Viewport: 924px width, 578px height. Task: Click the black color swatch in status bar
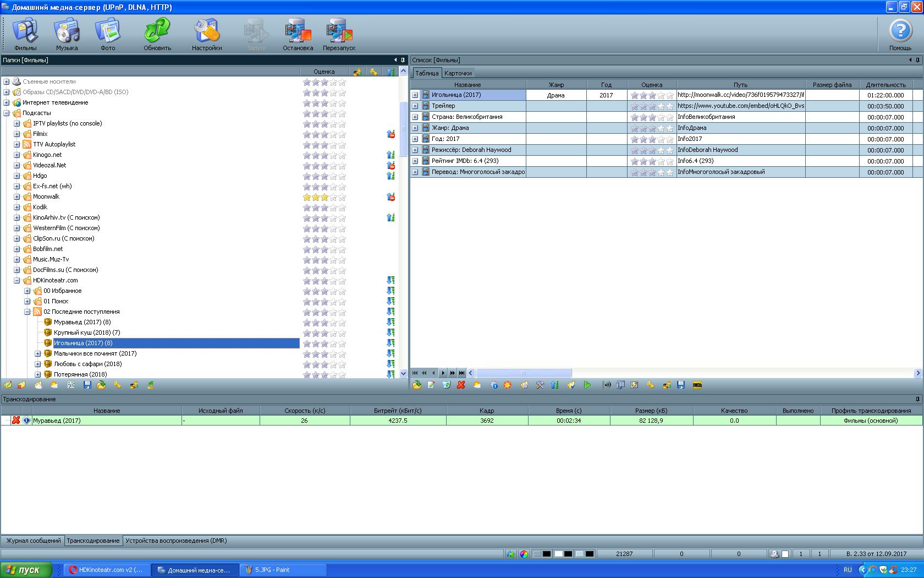pos(547,554)
